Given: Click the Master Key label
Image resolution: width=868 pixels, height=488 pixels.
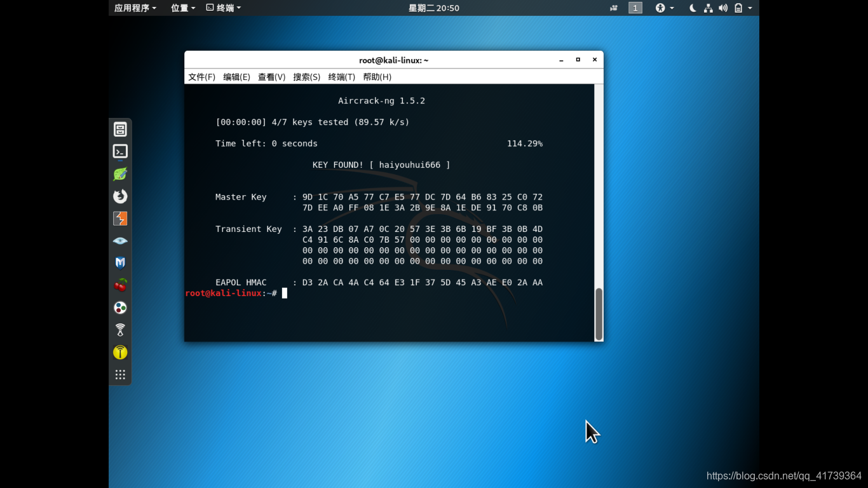Looking at the screenshot, I should (241, 197).
